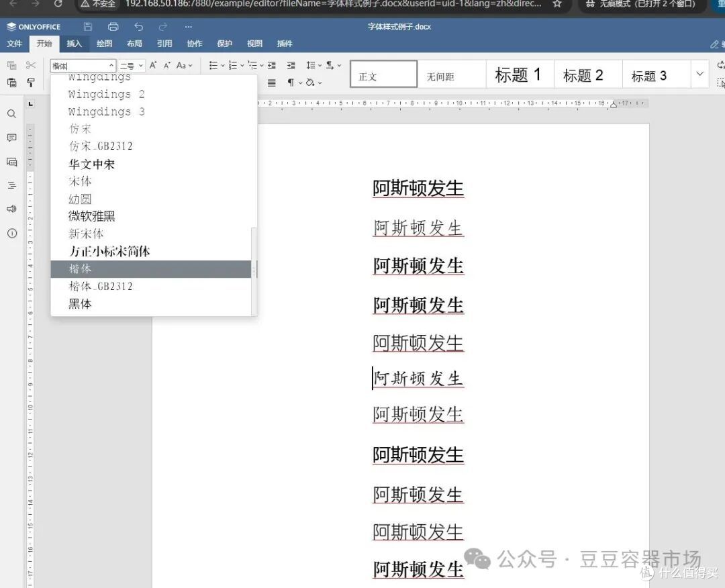The height and width of the screenshot is (588, 725).
Task: Apply the 正文 Normal style
Action: [383, 74]
